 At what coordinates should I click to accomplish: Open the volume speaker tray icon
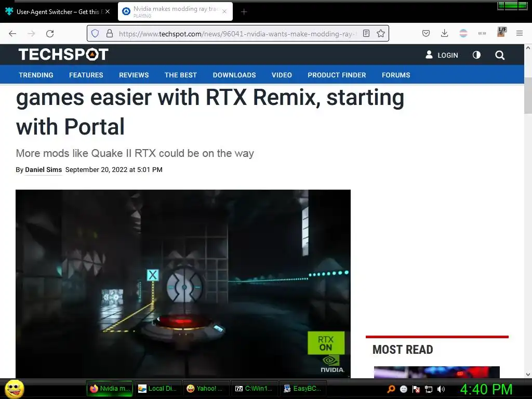(441, 389)
